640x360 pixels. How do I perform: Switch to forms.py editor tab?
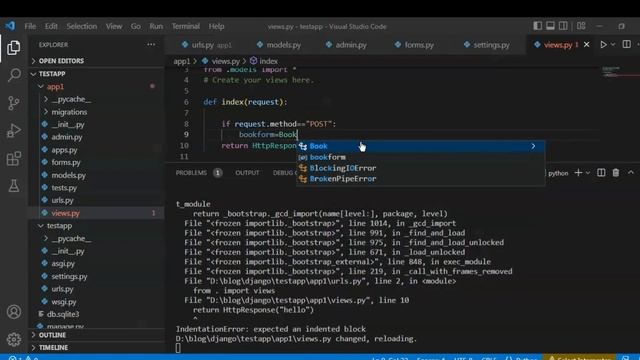click(x=415, y=45)
